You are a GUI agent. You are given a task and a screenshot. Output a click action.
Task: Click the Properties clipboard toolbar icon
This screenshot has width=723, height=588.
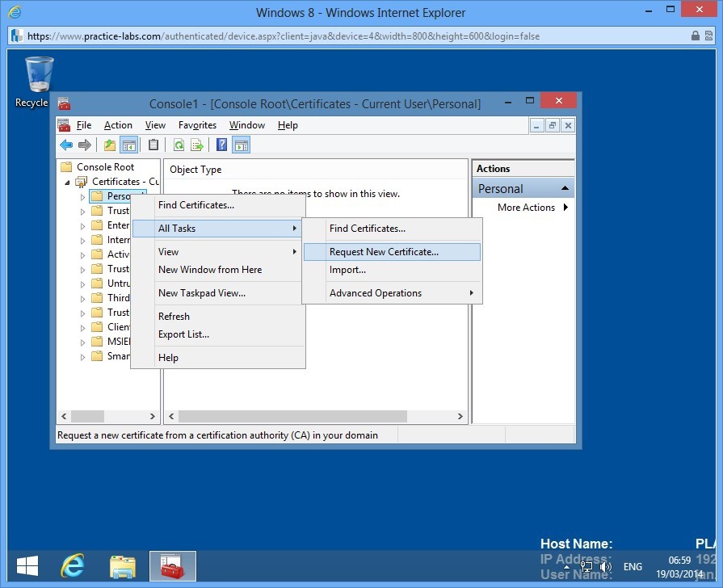(153, 145)
